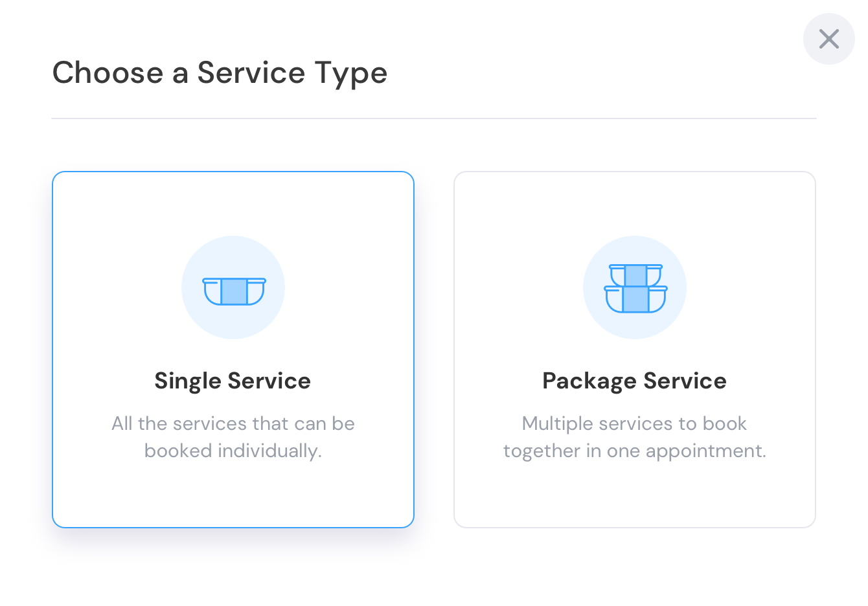Choose the currently highlighted service type card
The width and height of the screenshot is (868, 606).
233,348
